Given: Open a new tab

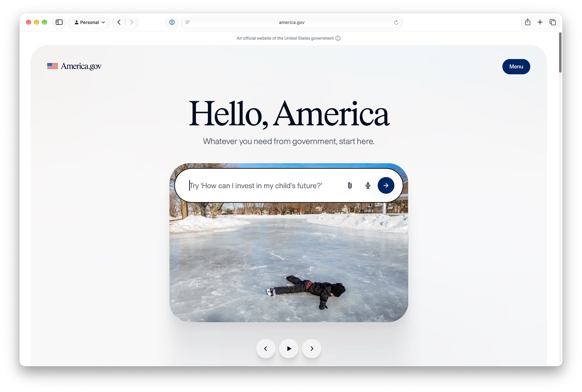Looking at the screenshot, I should 540,22.
